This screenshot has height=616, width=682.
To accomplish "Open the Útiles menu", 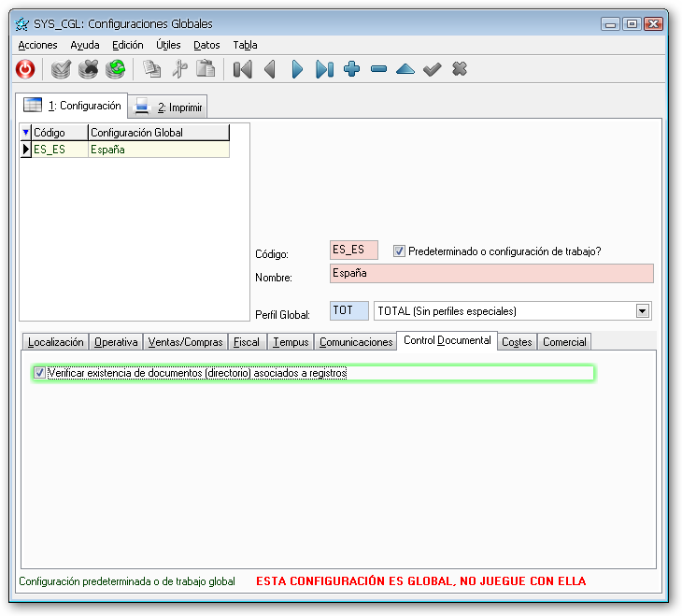I will click(x=168, y=45).
